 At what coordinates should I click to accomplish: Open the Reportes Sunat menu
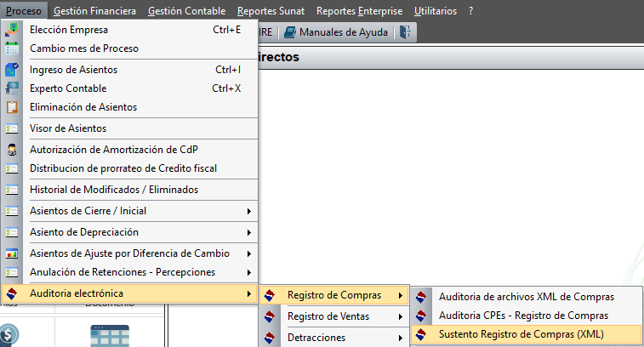click(271, 11)
